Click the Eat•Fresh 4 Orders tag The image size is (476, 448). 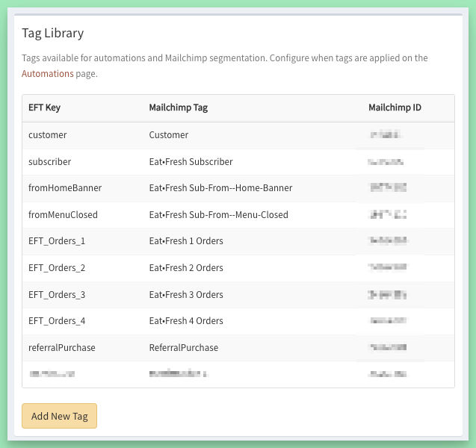pos(186,321)
